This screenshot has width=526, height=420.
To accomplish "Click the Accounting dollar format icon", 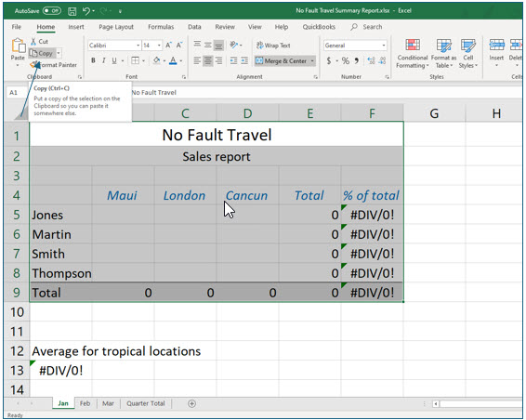I will 329,60.
